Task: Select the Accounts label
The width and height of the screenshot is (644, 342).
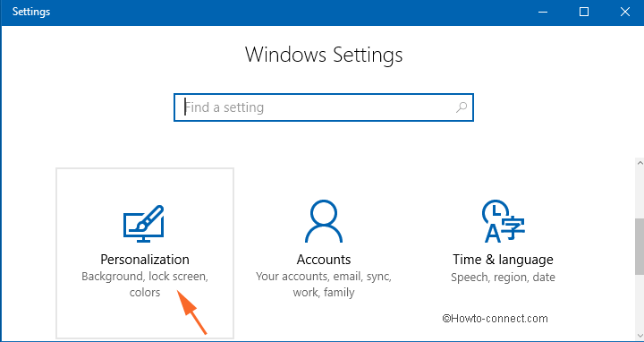Action: (324, 260)
